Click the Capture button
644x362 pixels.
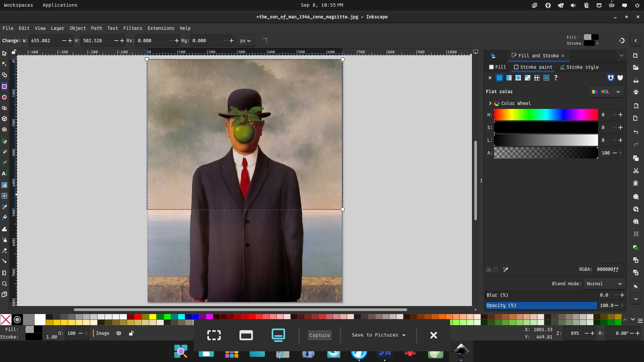(320, 335)
